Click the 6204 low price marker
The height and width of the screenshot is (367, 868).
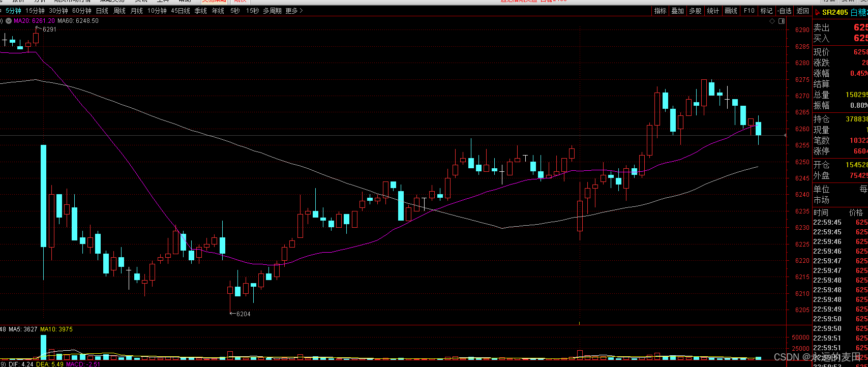(x=243, y=314)
